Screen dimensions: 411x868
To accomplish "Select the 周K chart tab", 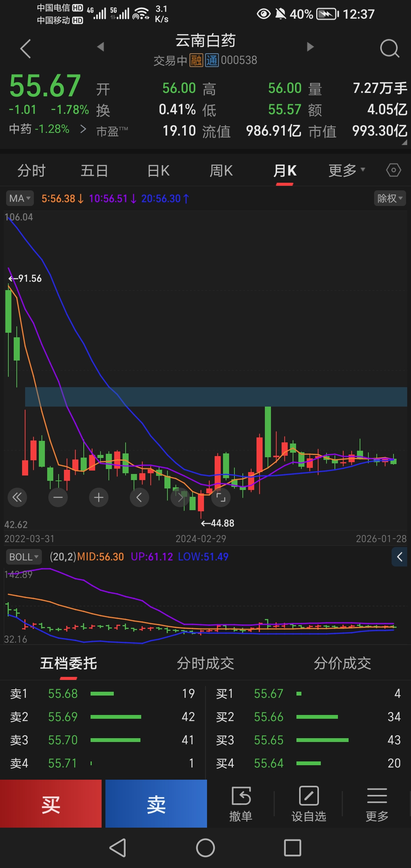I will click(221, 171).
